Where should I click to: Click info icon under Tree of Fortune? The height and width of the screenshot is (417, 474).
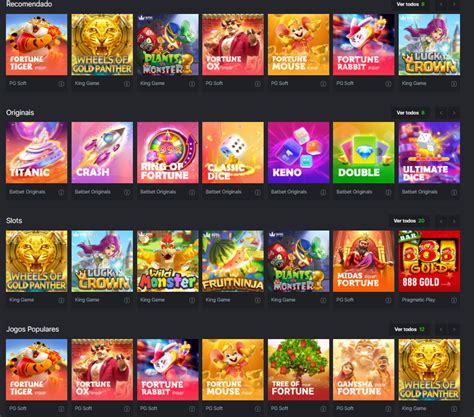pos(323,409)
